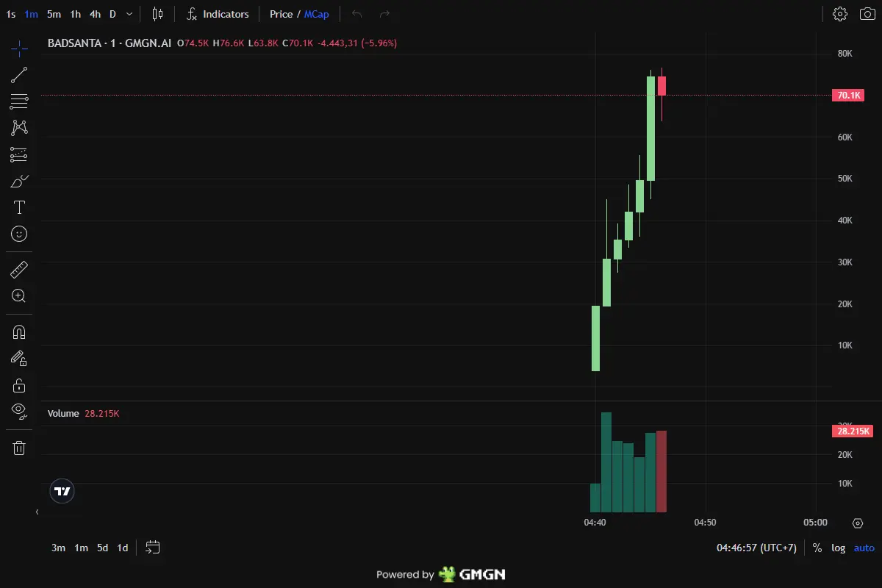882x588 pixels.
Task: Switch to 1s timeframe
Action: pos(11,14)
